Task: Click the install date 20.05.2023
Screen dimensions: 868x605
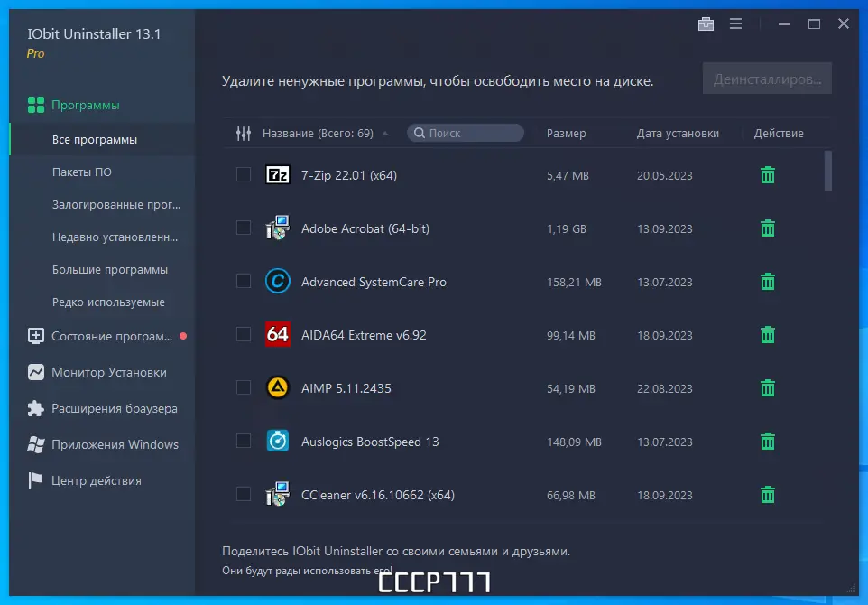Action: (x=665, y=175)
